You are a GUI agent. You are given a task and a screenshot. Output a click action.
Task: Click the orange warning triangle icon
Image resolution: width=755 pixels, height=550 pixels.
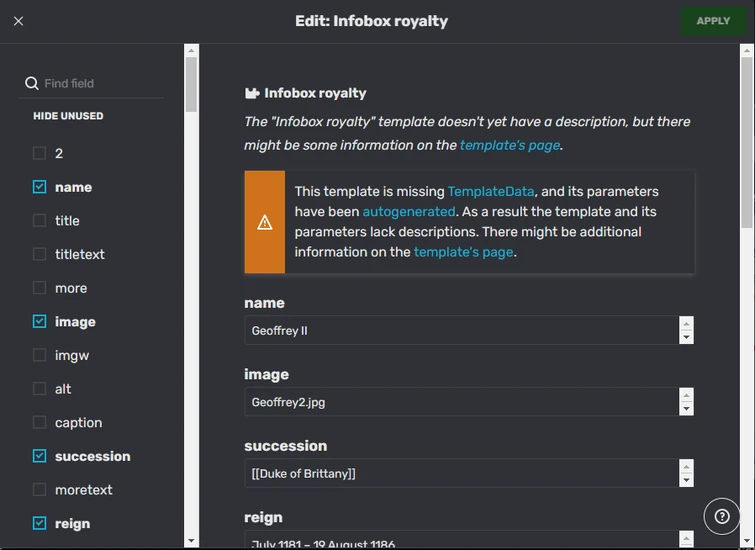click(265, 222)
